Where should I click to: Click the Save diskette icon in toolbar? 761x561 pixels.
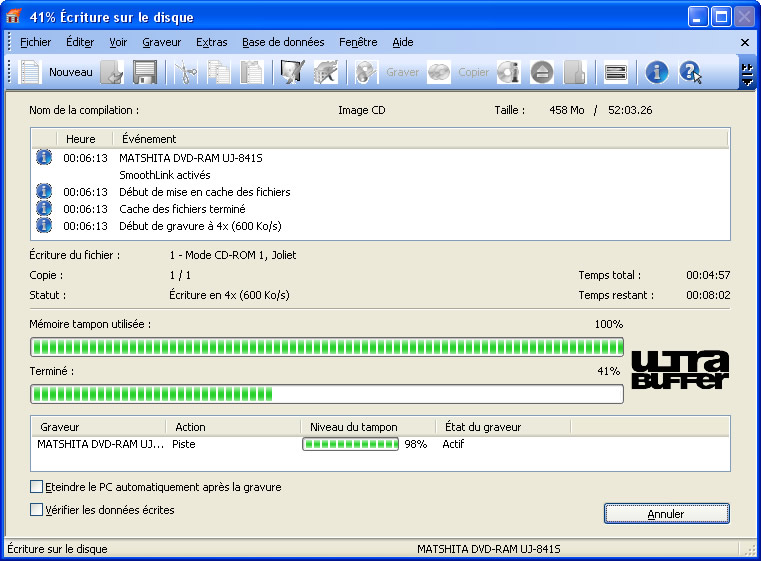pos(145,72)
